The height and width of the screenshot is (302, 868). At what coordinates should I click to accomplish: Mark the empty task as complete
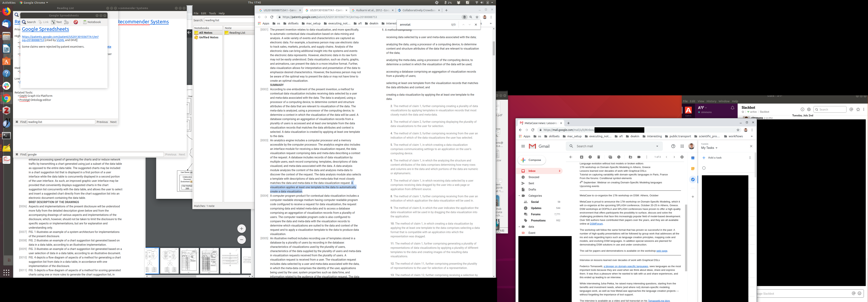[x=704, y=168]
